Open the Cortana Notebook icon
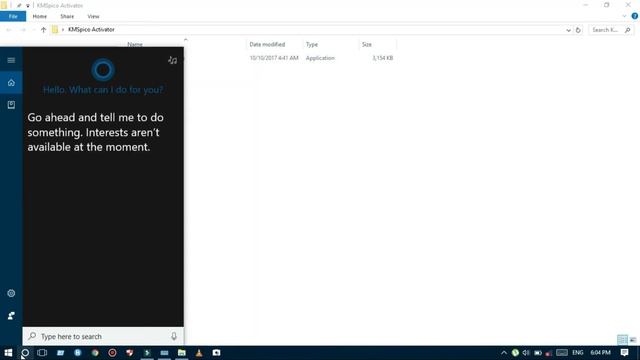Viewport: 640px width, 360px height. [x=11, y=105]
